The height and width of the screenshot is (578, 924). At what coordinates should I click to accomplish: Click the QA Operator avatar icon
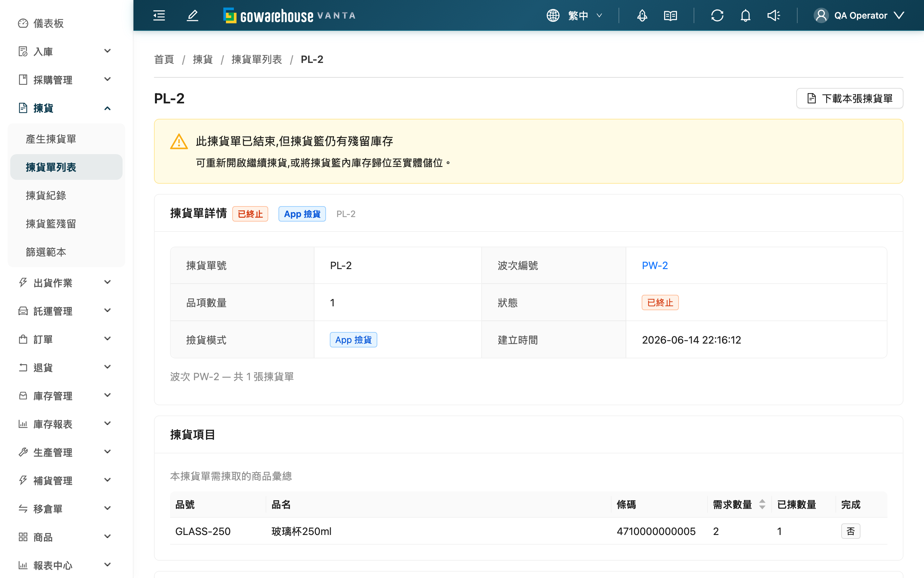point(821,16)
